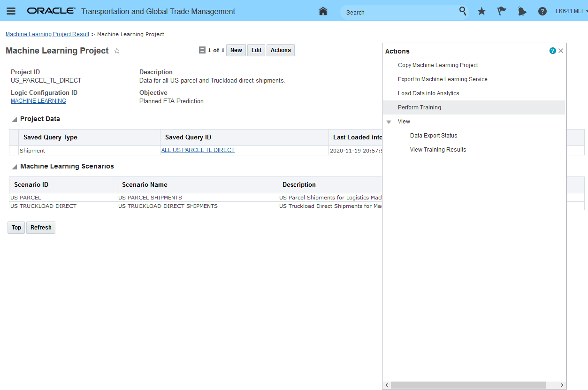This screenshot has width=588, height=390.
Task: Collapse the Project Data section
Action: point(15,120)
